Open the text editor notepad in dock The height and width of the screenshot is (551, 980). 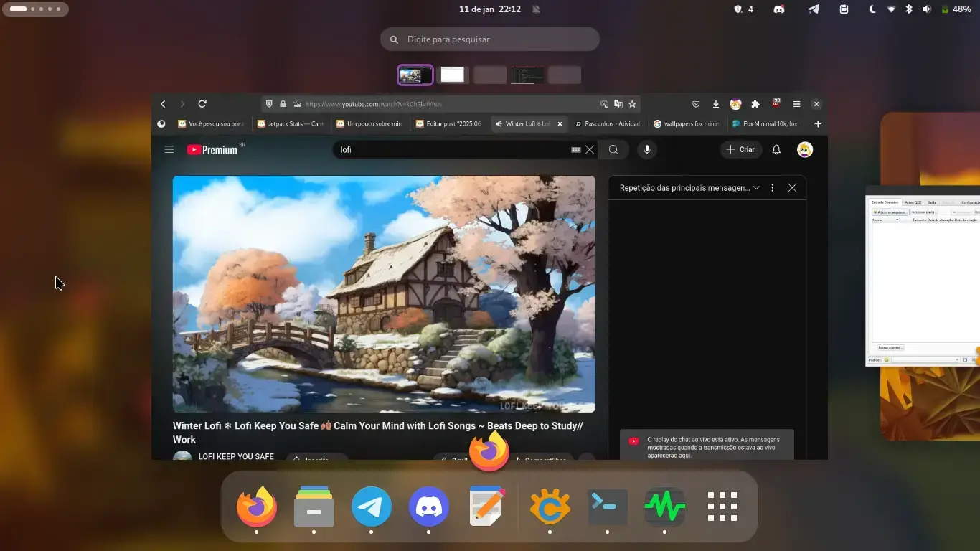pos(486,505)
